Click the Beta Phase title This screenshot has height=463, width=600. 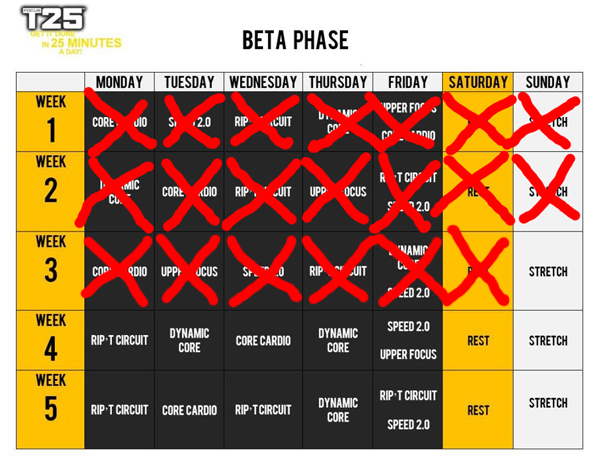[x=295, y=40]
